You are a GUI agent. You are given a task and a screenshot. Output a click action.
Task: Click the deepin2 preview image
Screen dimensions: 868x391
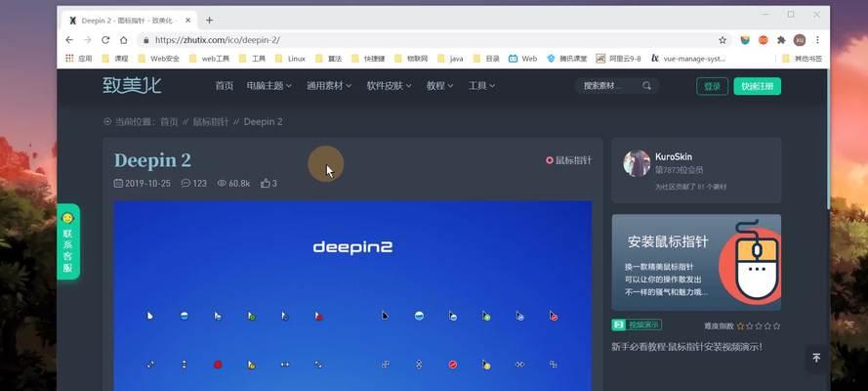coord(352,296)
